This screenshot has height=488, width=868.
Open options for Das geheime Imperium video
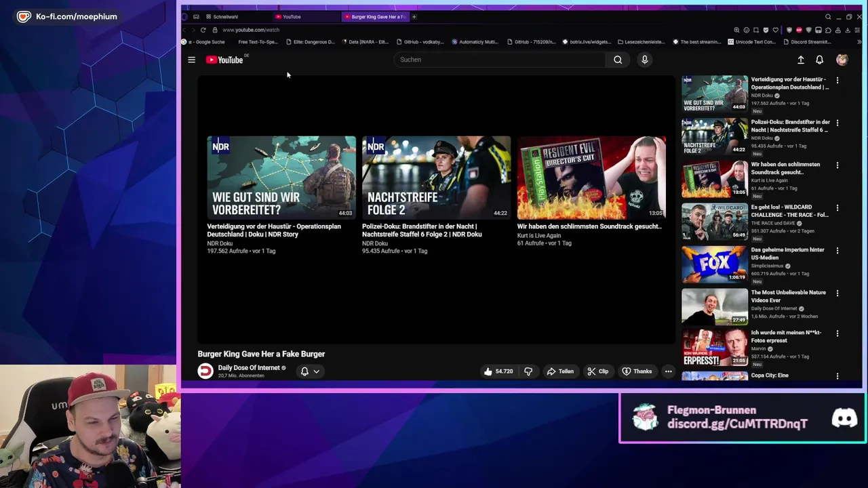tap(837, 251)
